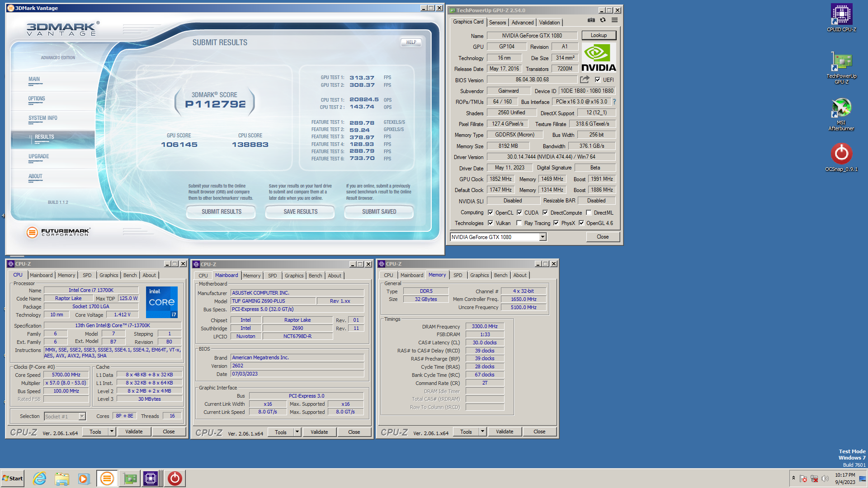Open the TechPowerUp GPU-Z desktop shortcut
Image resolution: width=868 pixels, height=488 pixels.
841,68
